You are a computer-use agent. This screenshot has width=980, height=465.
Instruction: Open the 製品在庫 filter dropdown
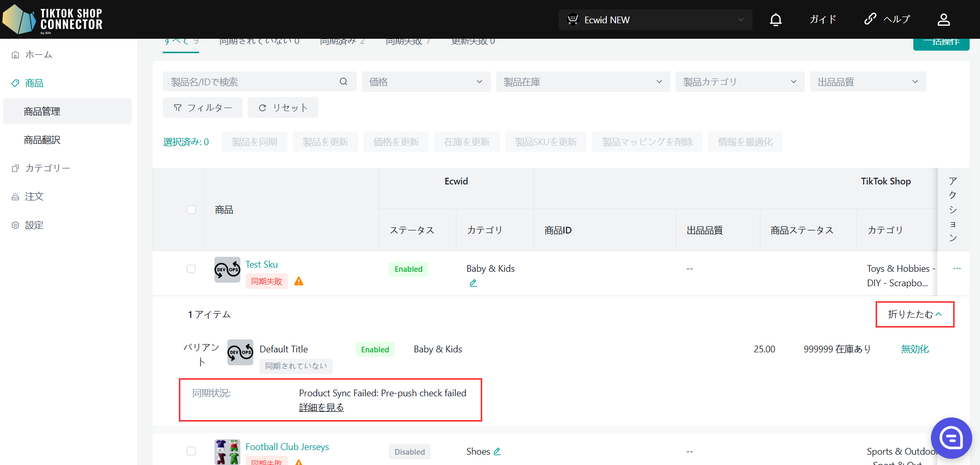click(583, 82)
